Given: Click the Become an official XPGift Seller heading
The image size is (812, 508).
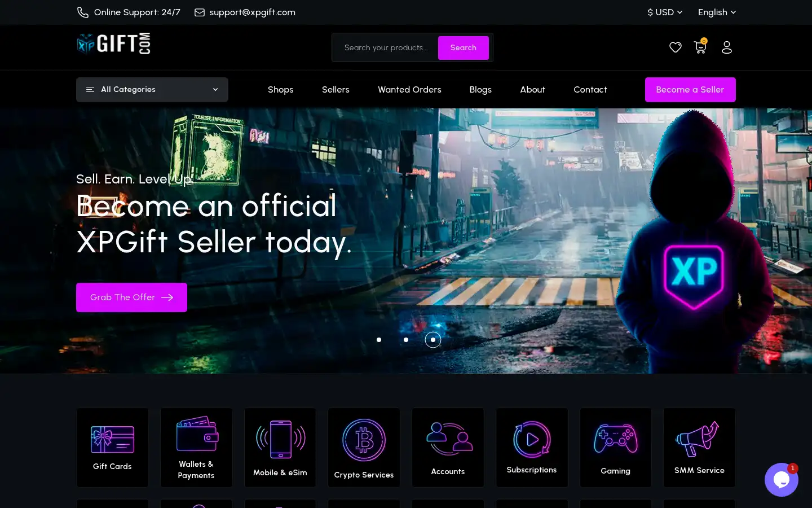Looking at the screenshot, I should point(214,224).
